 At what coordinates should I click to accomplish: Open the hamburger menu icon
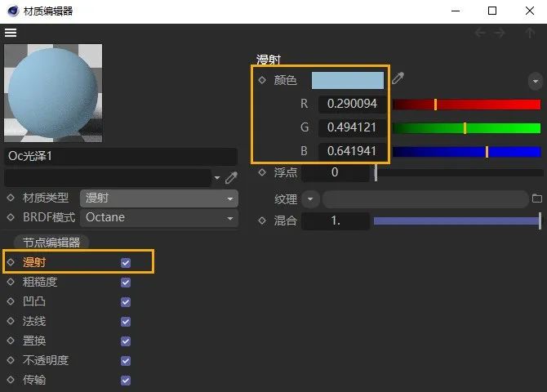coord(11,33)
